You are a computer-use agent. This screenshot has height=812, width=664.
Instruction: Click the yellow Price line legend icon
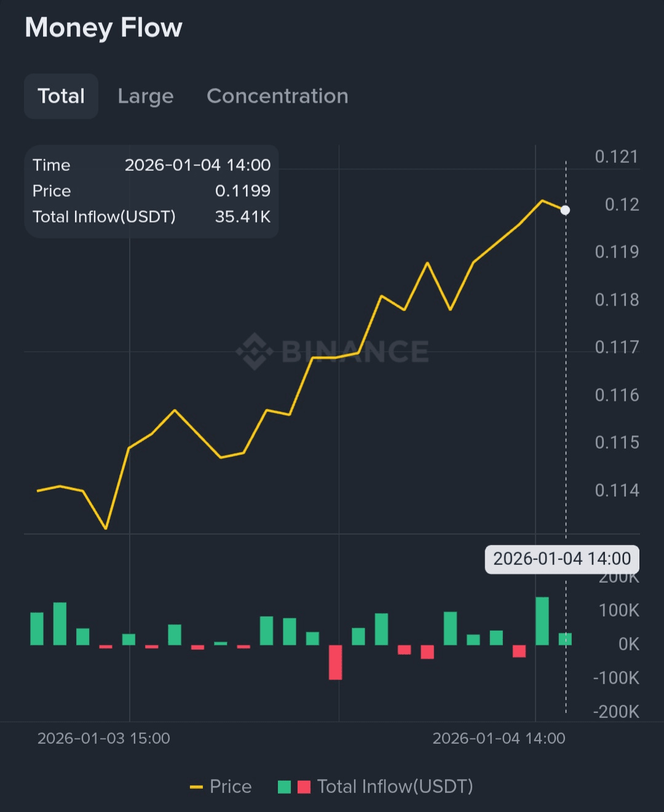(x=196, y=787)
